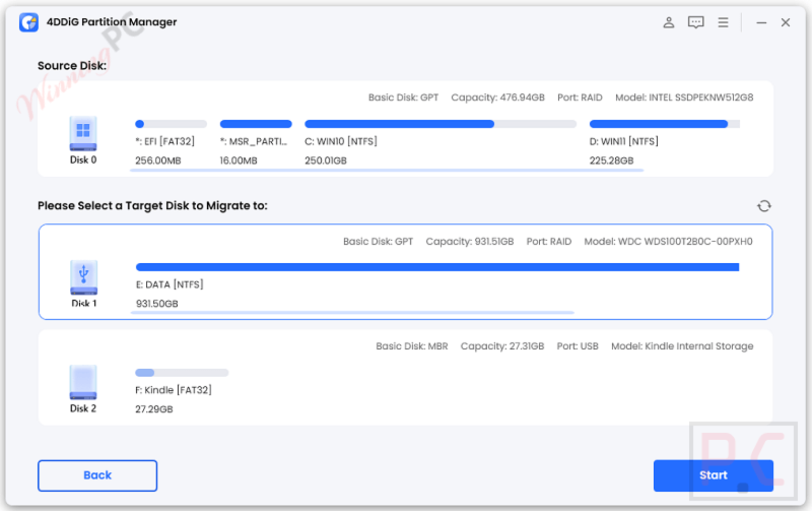Click the E: DATA NTFS partition label
This screenshot has height=511, width=812.
tap(169, 285)
